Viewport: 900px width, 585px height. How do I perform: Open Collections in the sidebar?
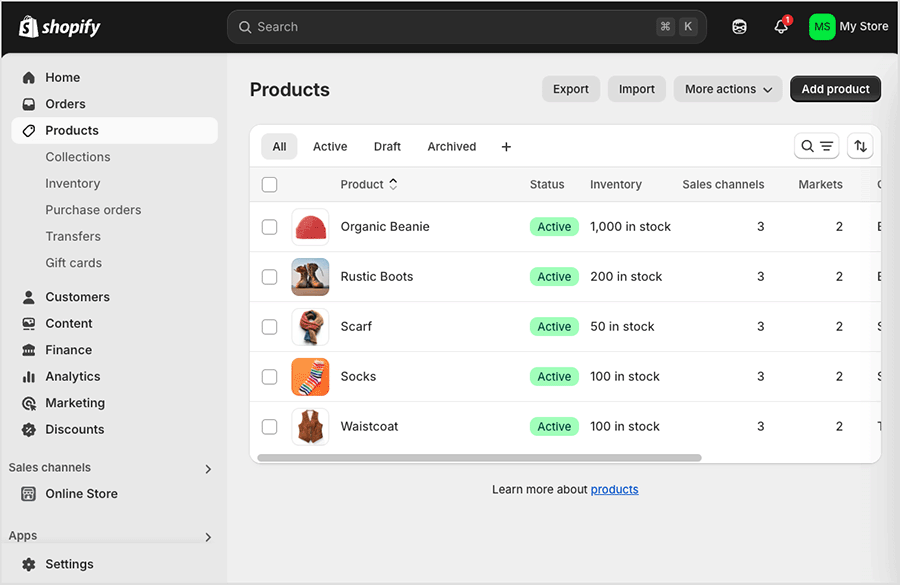pos(78,157)
